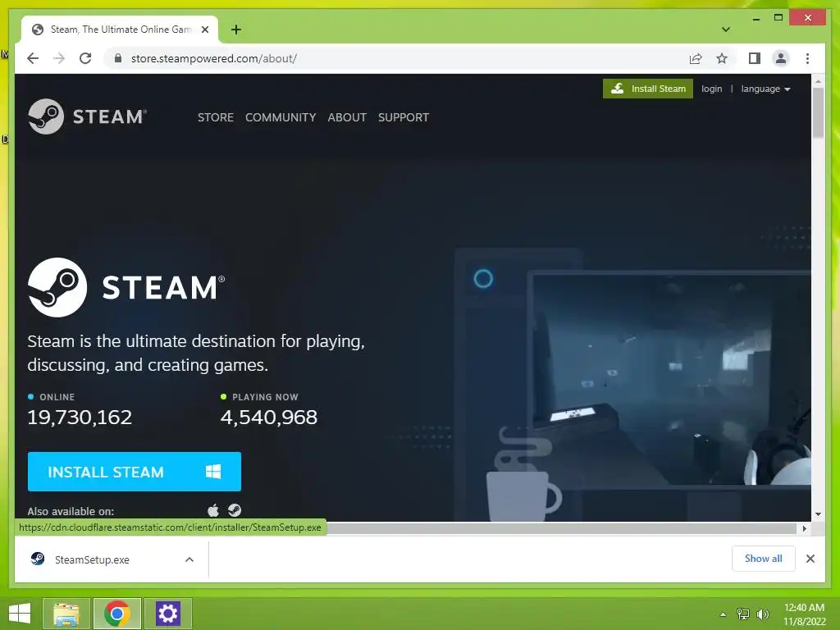Screen dimensions: 840x630
Task: Expand the tab search chevron
Action: (726, 30)
